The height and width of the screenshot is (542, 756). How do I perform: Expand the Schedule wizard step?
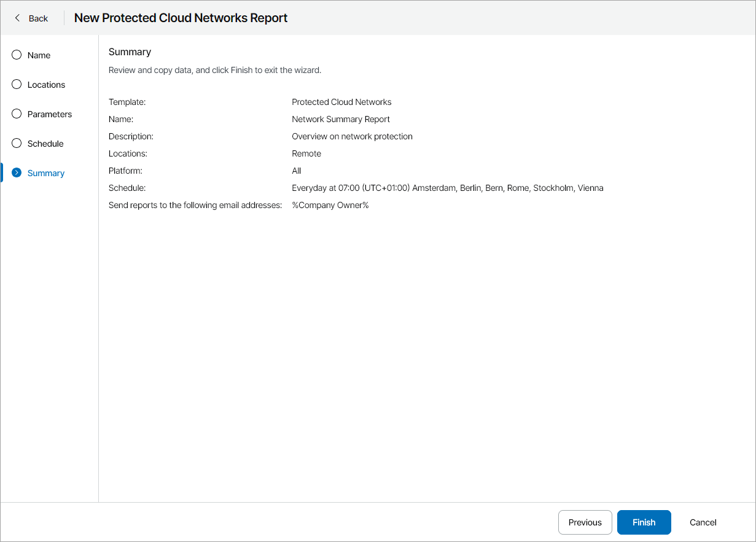46,143
